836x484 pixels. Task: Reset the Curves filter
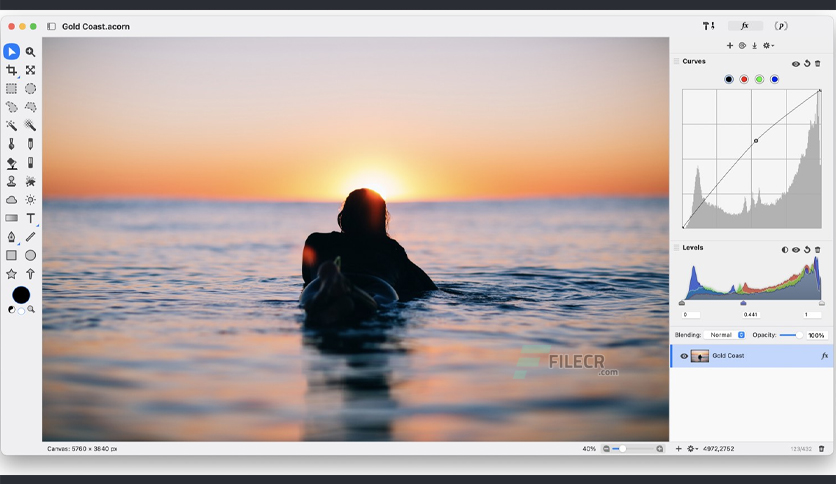[x=807, y=63]
